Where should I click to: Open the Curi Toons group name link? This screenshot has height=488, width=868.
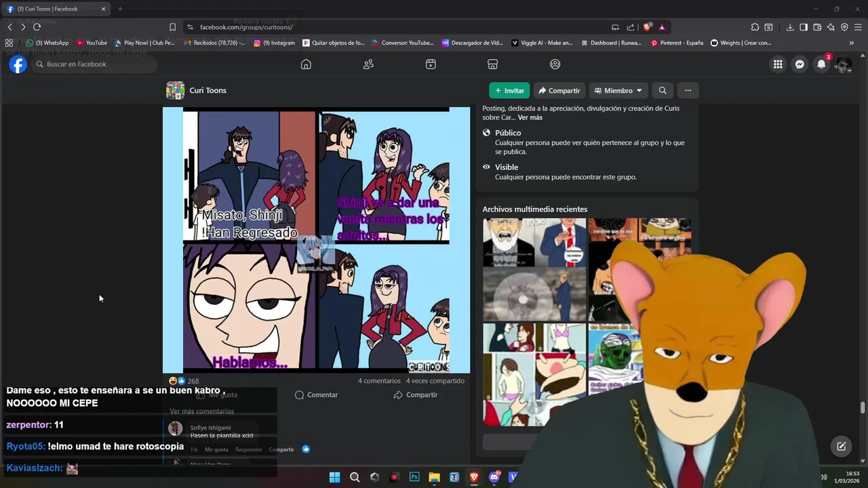(208, 90)
